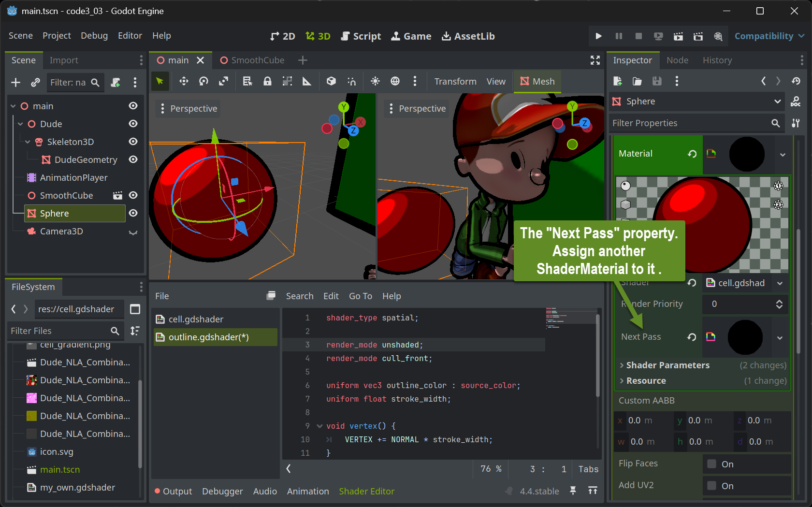Revert the Next Pass property
Screen dimensions: 812x507
pos(692,337)
